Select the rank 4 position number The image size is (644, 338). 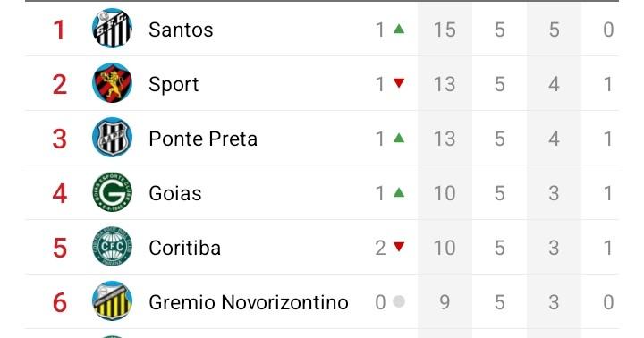(60, 193)
